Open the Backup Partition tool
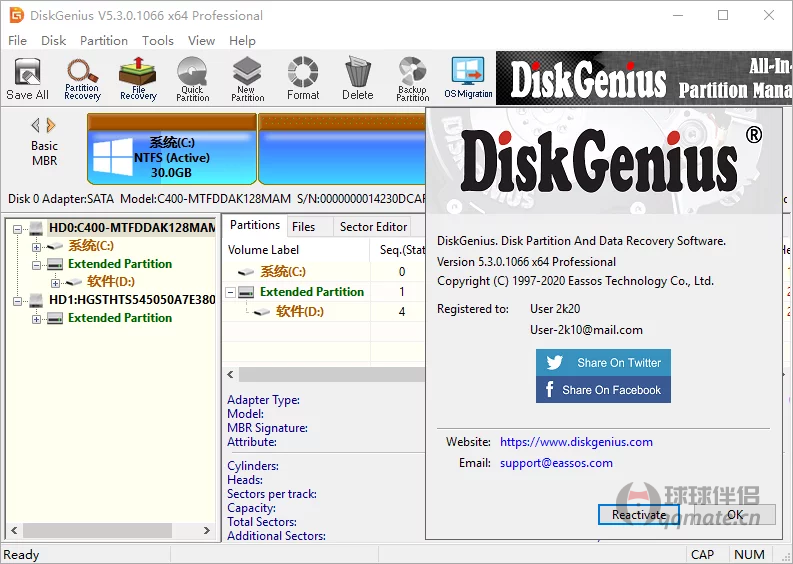This screenshot has width=793, height=564. pos(412,78)
